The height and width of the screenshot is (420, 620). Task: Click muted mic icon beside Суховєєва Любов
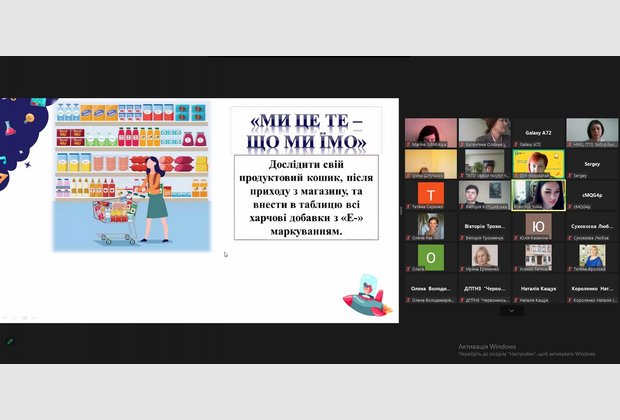570,238
